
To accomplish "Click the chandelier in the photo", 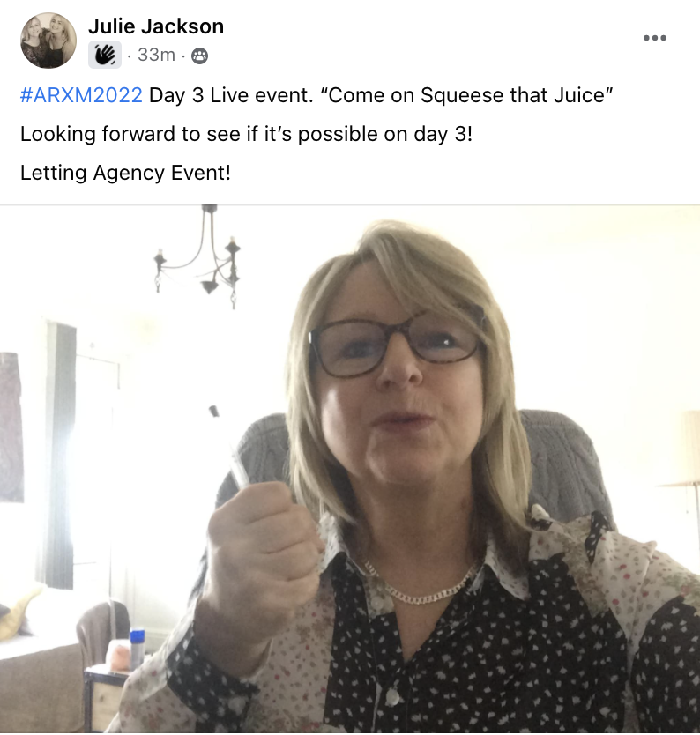I will point(197,258).
